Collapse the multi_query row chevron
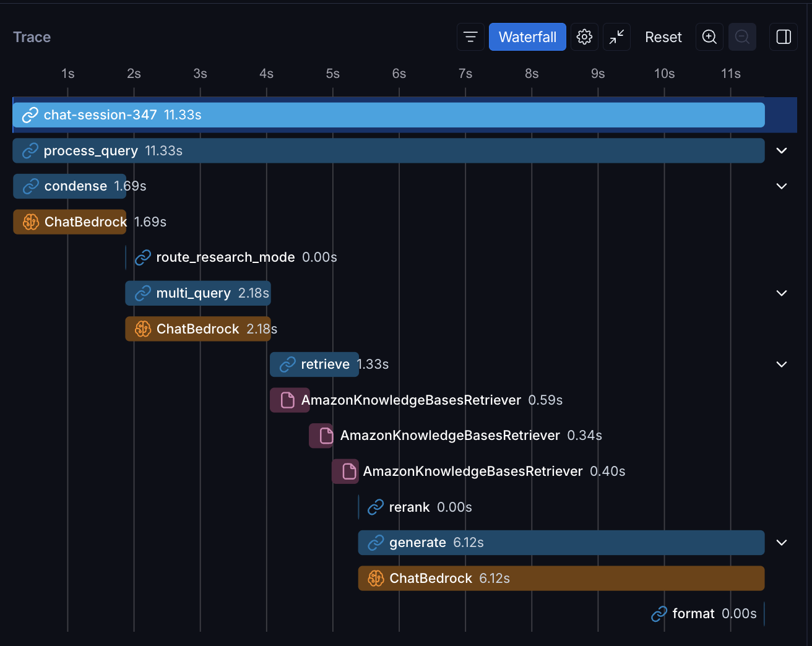Screen dimensions: 812x646 point(782,293)
